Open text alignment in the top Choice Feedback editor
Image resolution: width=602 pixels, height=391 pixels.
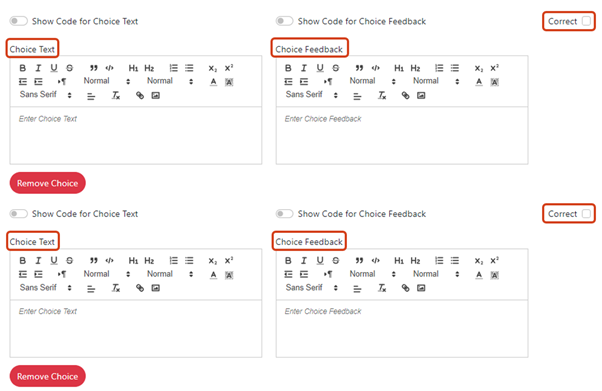357,96
